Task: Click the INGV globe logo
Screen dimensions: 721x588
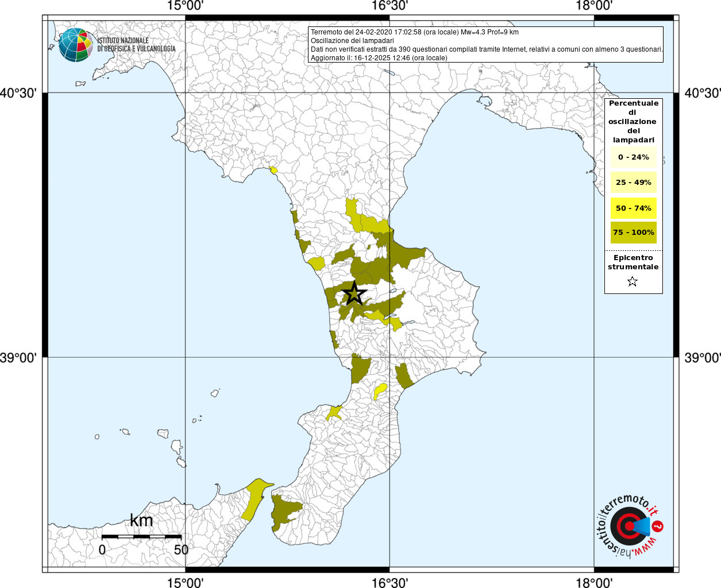Action: pos(76,45)
